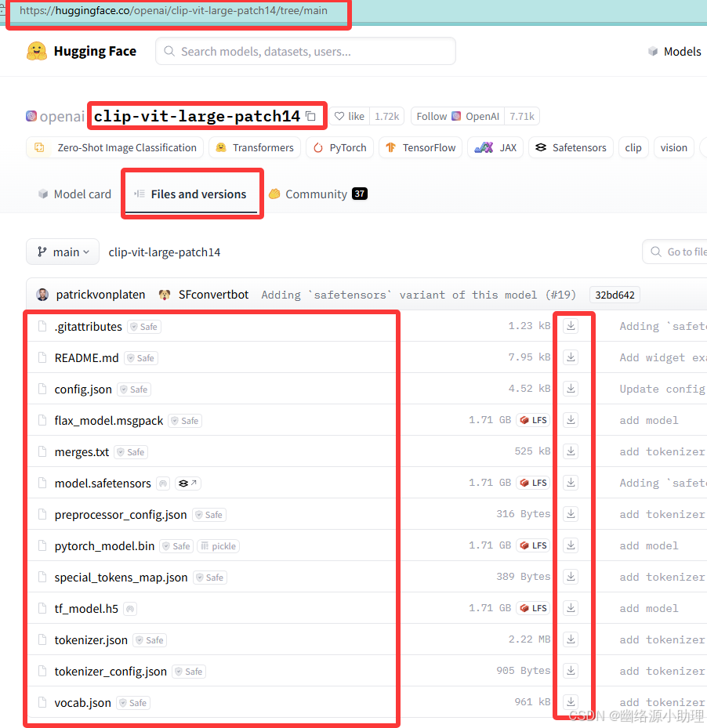Image resolution: width=707 pixels, height=728 pixels.
Task: Open 'Add widget' commit message for README.md
Action: tap(663, 357)
